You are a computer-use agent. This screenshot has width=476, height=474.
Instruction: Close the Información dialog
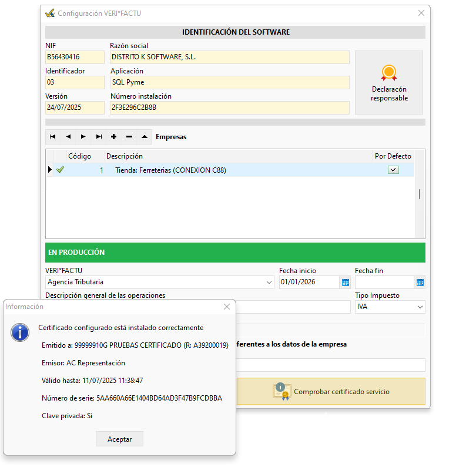227,307
